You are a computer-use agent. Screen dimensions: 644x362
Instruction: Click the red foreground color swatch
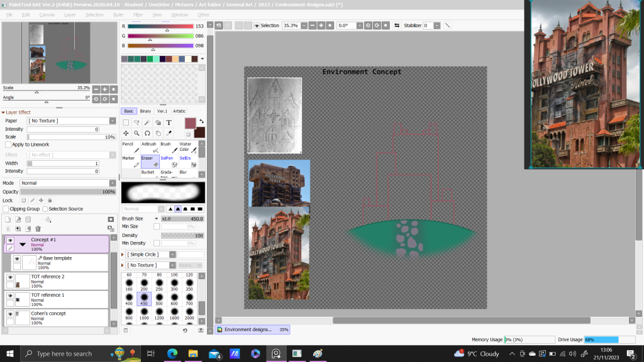[191, 123]
